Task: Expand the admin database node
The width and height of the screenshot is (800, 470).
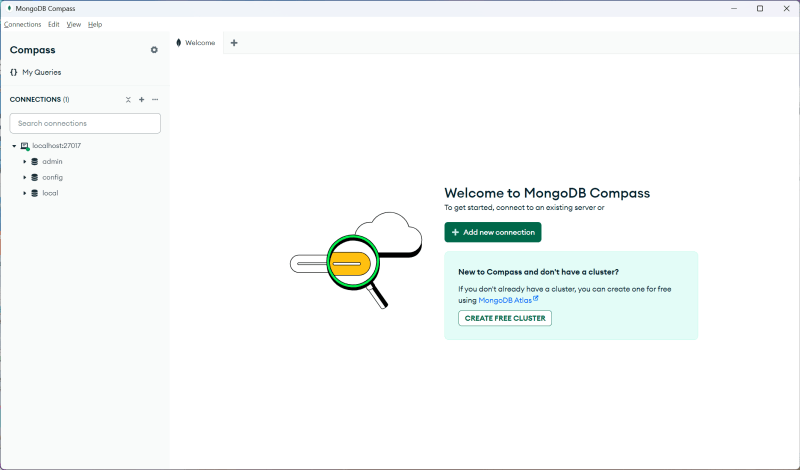Action: tap(24, 162)
